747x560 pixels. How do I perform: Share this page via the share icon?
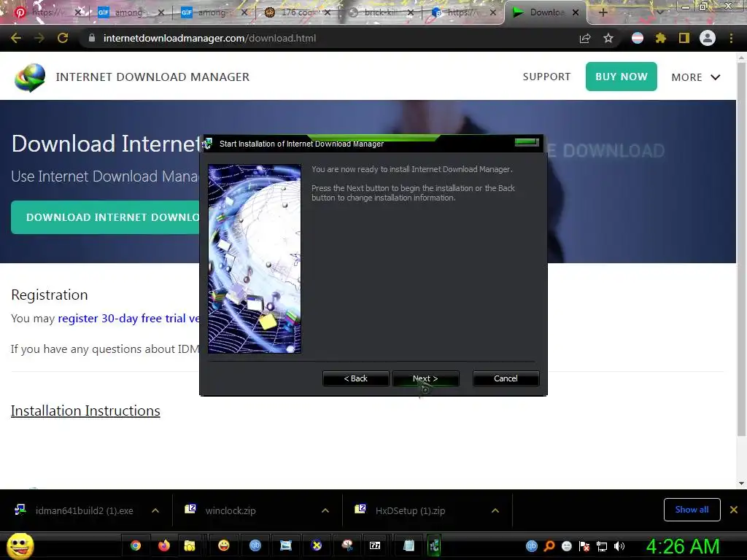tap(585, 38)
